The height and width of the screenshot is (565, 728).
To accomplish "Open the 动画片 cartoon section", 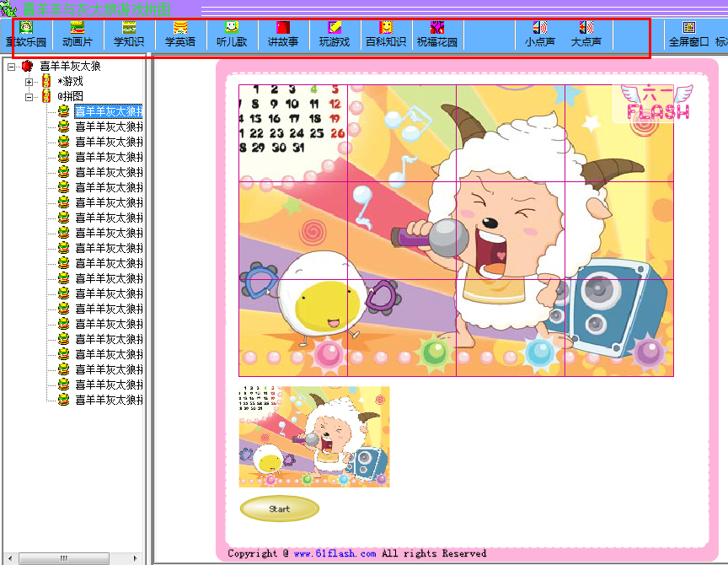I will pyautogui.click(x=78, y=35).
